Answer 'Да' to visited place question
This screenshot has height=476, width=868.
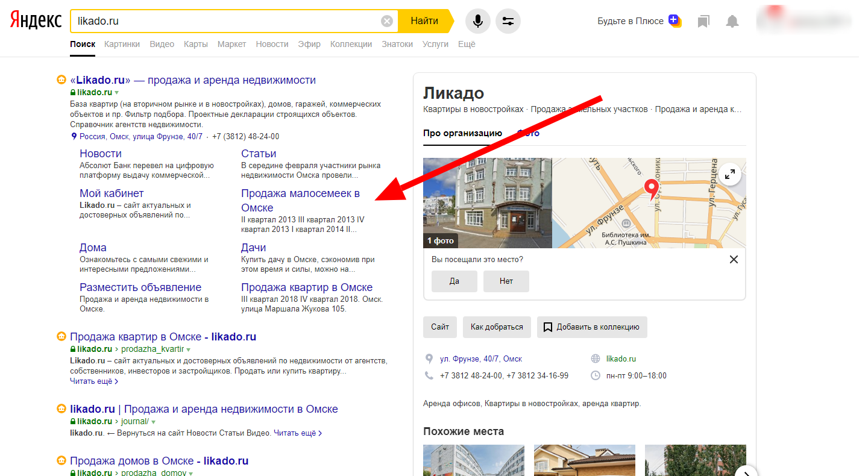[x=454, y=281]
